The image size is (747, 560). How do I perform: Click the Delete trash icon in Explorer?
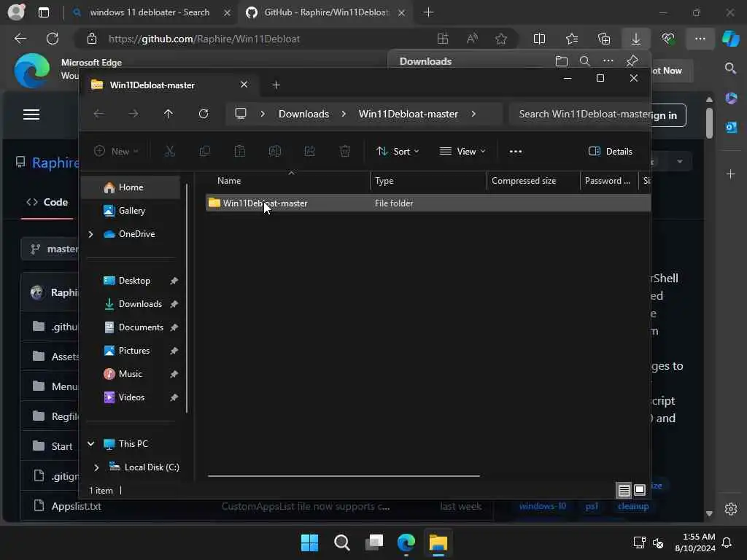[345, 152]
